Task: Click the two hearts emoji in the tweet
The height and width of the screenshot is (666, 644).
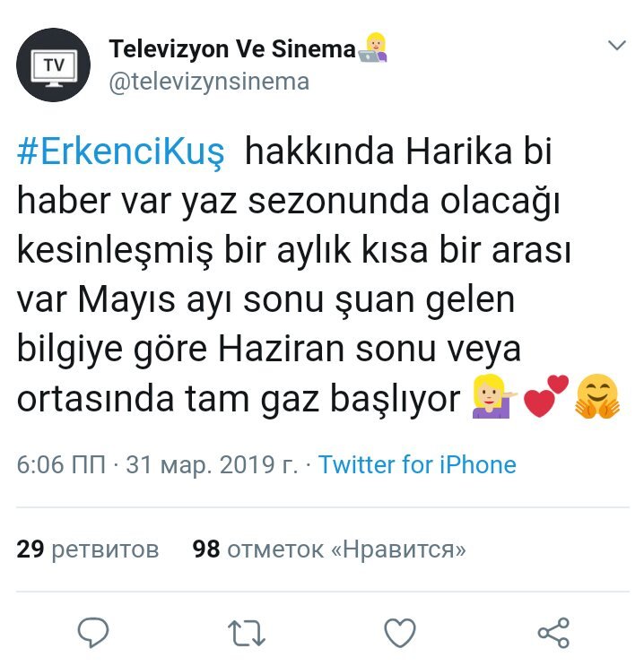Action: click(x=546, y=396)
